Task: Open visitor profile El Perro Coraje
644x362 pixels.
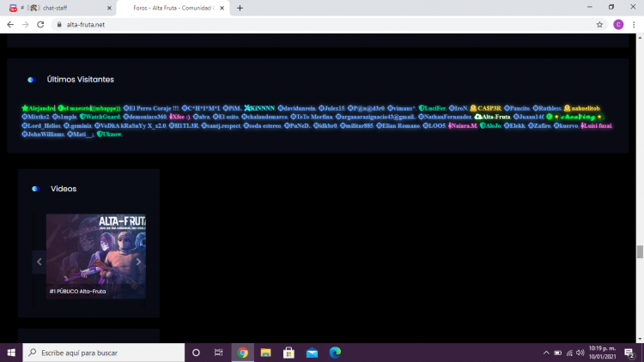Action: tap(150, 108)
